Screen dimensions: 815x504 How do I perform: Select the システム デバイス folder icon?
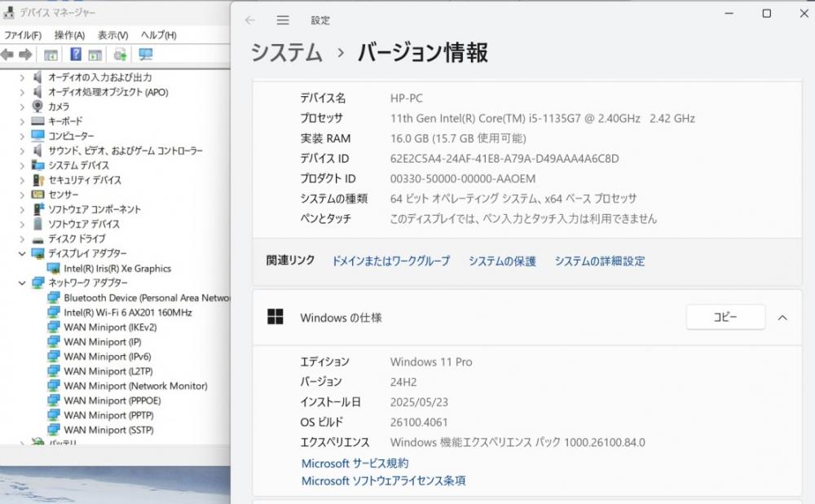click(x=38, y=165)
